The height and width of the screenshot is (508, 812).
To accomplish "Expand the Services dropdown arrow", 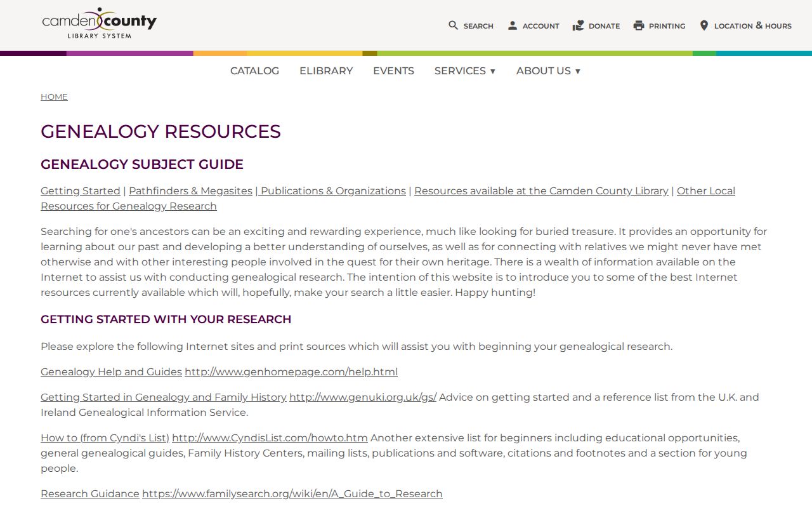I will point(492,71).
